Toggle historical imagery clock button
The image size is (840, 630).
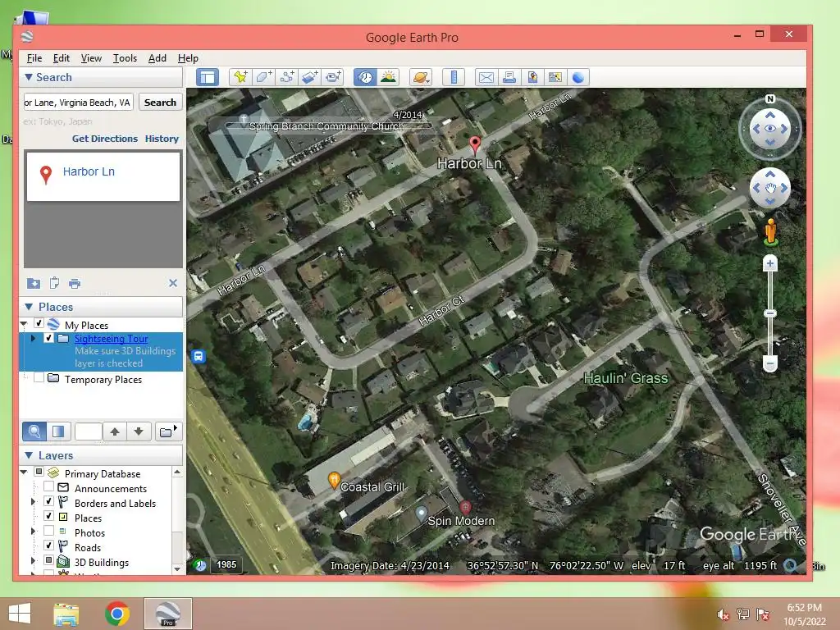coord(365,77)
